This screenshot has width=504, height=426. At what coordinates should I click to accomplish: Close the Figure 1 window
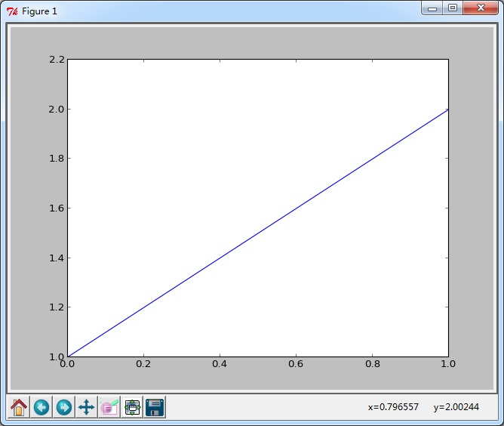tap(481, 8)
